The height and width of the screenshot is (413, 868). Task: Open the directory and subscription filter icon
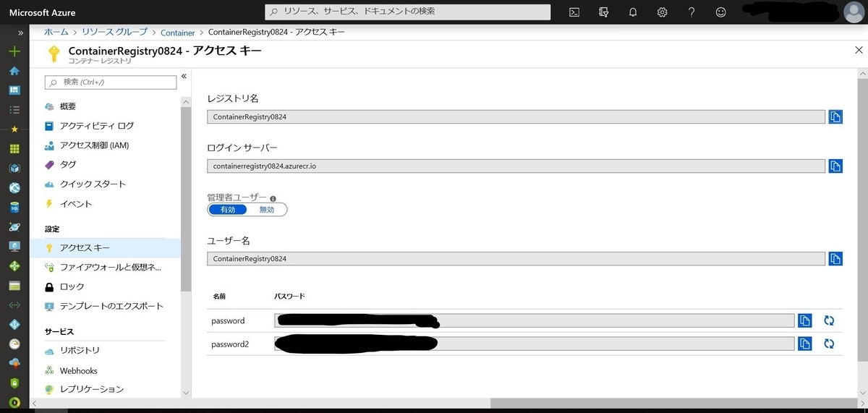604,12
